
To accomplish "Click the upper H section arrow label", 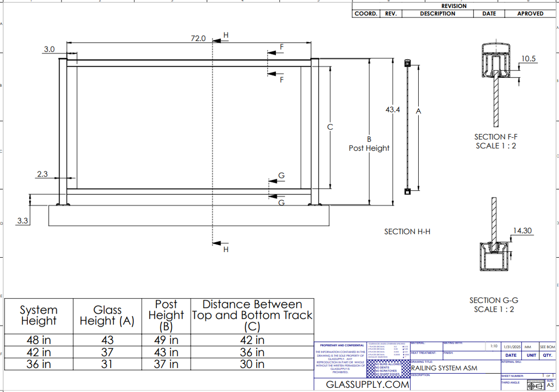I will tap(226, 35).
